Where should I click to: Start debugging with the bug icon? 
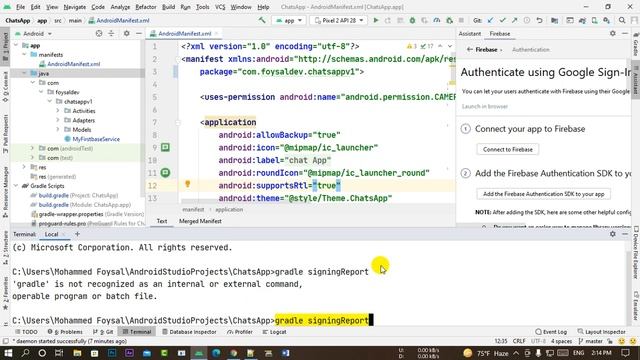(x=412, y=20)
